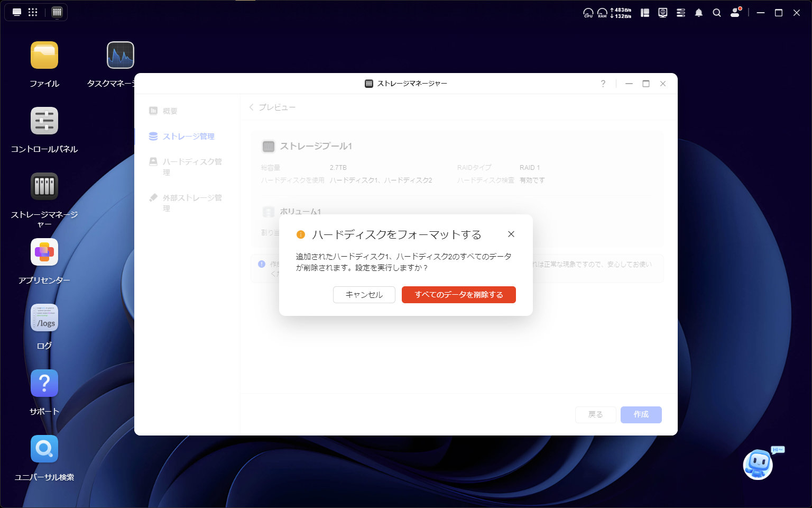Open コントロールパネル desktop icon
812x508 pixels.
point(44,121)
